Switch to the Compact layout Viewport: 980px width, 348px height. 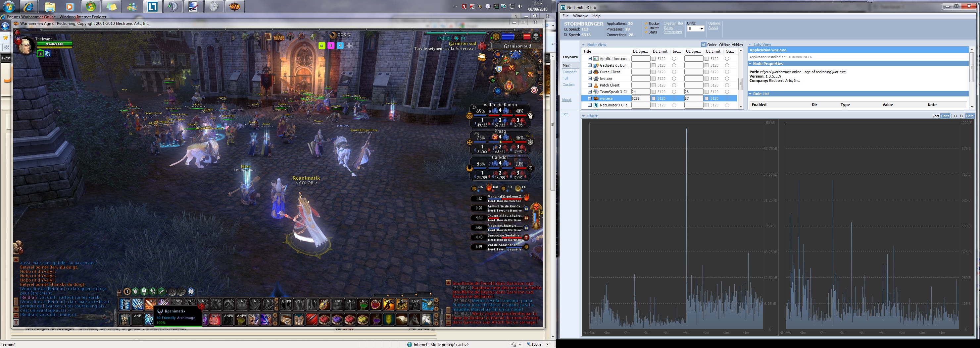pos(569,72)
